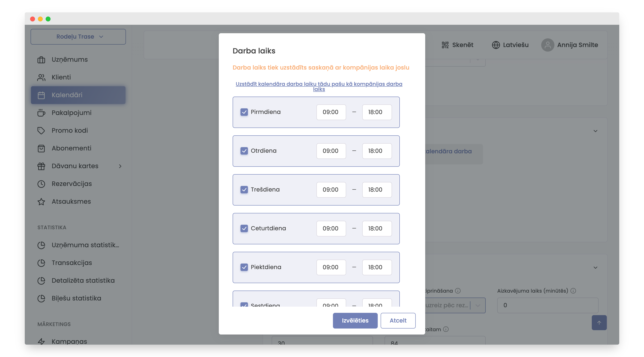Viewport: 644px width, 357px height.
Task: Click the Dāvanu kartes gift icon
Action: click(x=41, y=166)
